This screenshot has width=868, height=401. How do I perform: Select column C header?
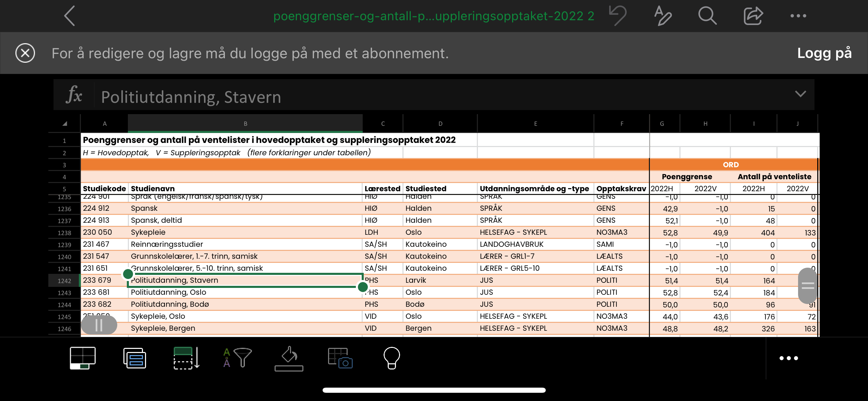pyautogui.click(x=383, y=124)
